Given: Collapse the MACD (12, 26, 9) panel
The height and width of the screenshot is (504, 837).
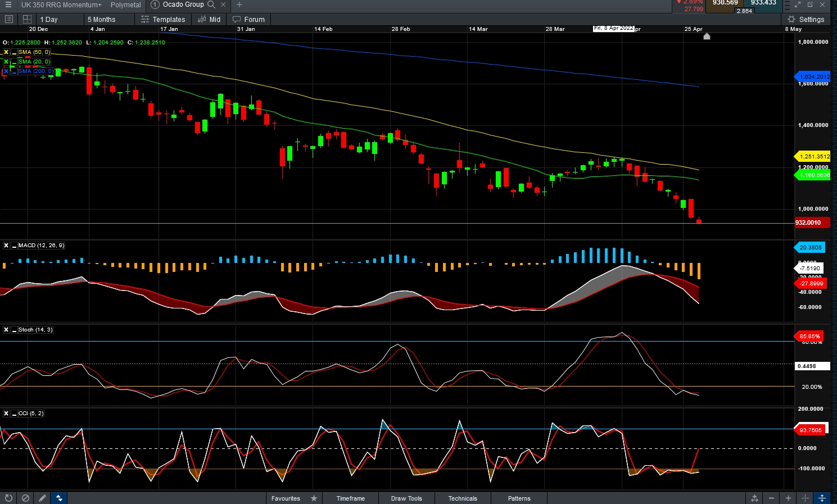Looking at the screenshot, I should (x=14, y=246).
